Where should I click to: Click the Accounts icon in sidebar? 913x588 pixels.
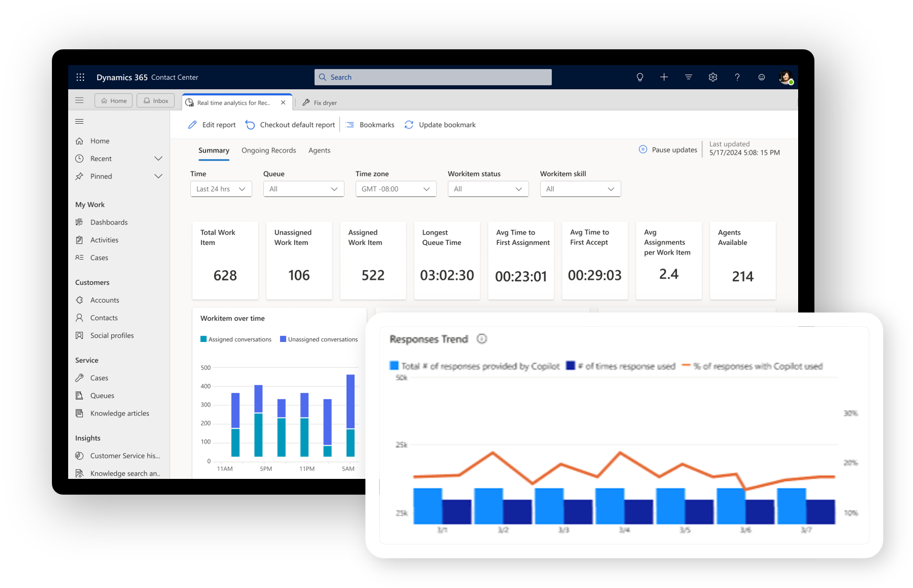tap(79, 300)
